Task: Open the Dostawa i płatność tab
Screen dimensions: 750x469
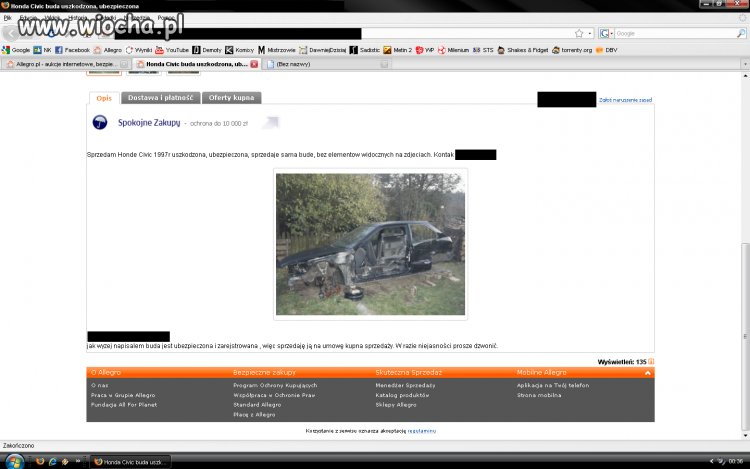Action: pos(161,98)
